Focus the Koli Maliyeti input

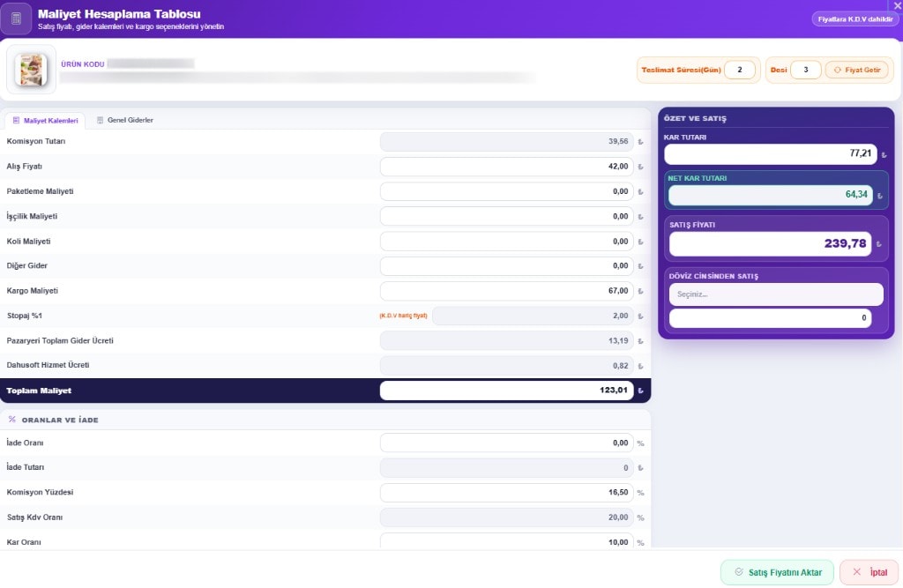(x=507, y=242)
